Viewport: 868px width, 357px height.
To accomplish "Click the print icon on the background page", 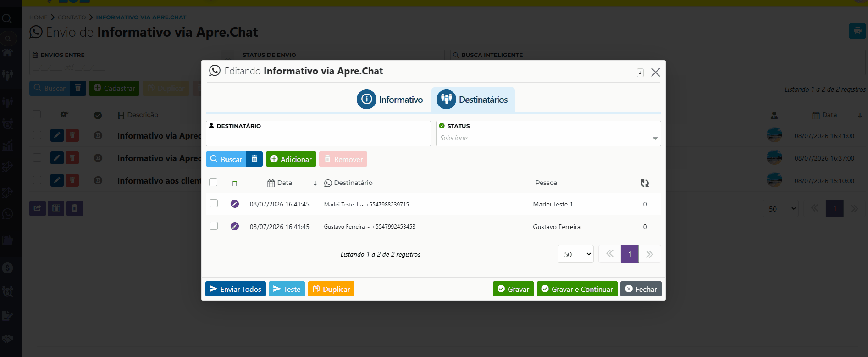I will coord(857,31).
